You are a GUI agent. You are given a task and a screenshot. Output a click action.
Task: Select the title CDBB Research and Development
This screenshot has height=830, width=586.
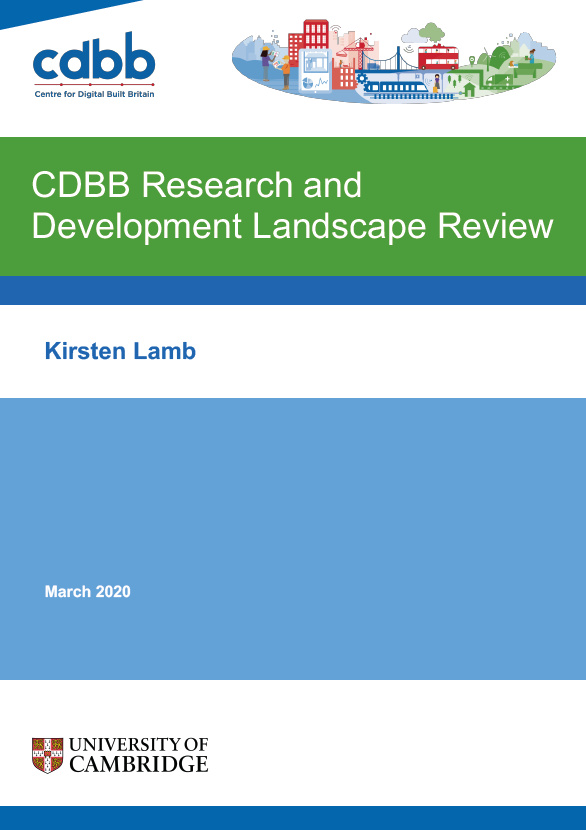292,205
